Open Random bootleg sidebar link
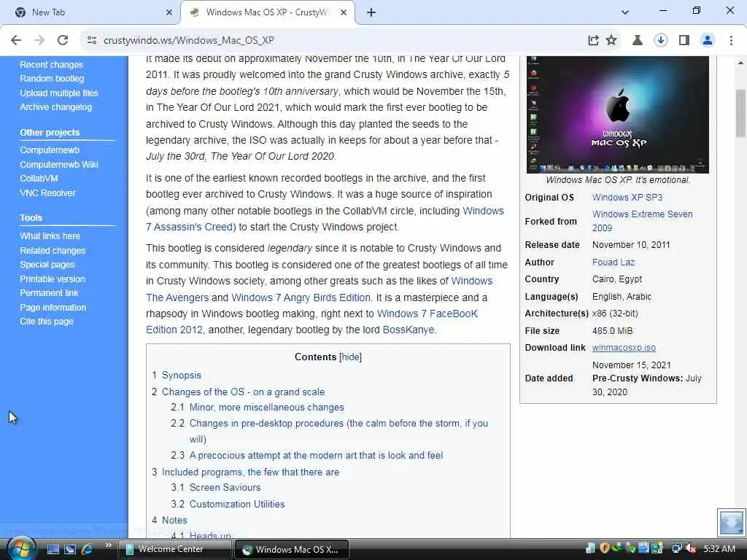 (52, 79)
